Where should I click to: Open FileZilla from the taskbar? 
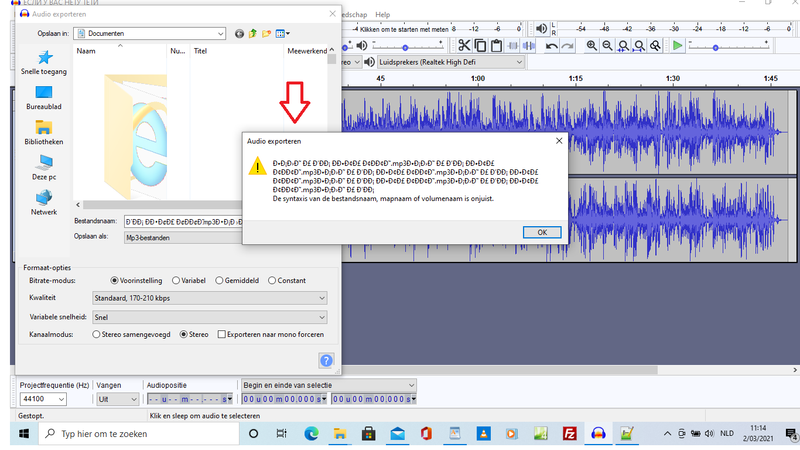pyautogui.click(x=570, y=434)
